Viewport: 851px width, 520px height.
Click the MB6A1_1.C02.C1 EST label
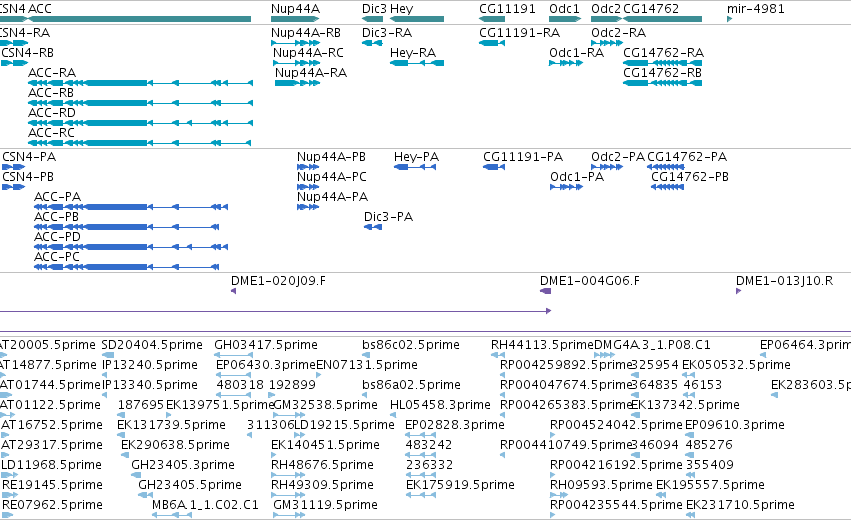coord(205,505)
